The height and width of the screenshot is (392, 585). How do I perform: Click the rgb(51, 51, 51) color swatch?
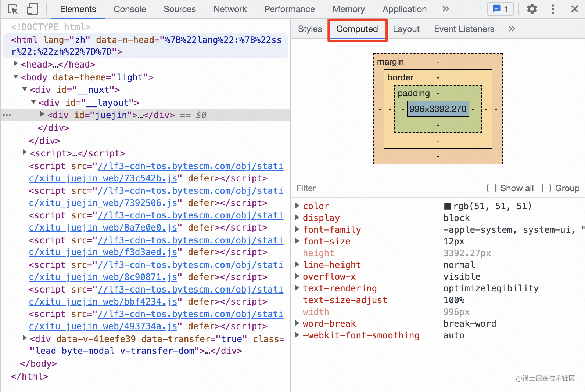coord(448,206)
